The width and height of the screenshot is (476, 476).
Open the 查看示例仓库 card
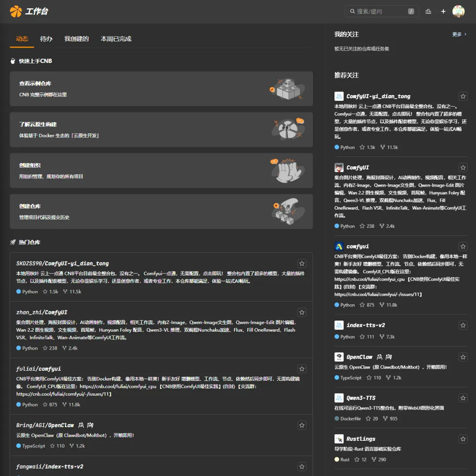pyautogui.click(x=161, y=89)
